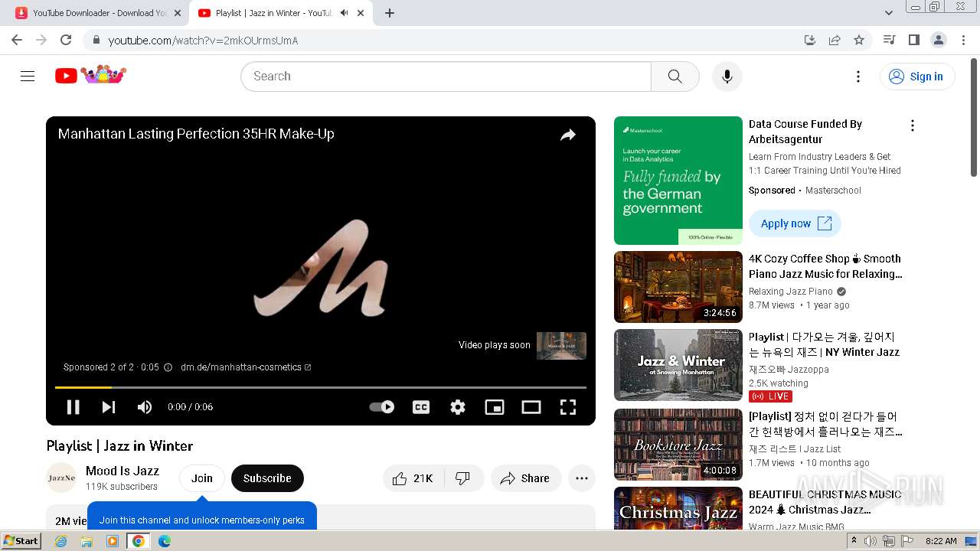The width and height of the screenshot is (980, 551).
Task: Reload the page
Action: pos(66,40)
